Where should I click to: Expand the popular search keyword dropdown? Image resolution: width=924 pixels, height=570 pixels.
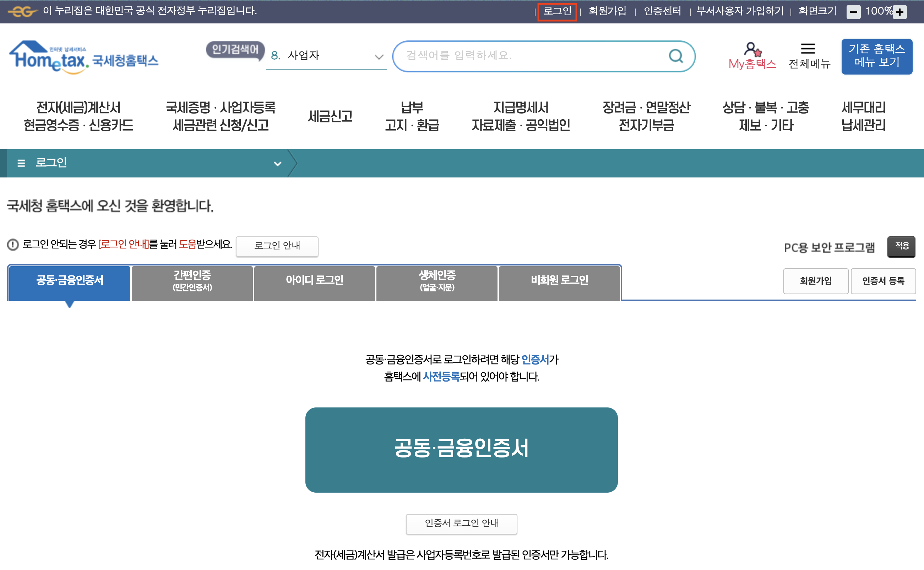tap(379, 57)
